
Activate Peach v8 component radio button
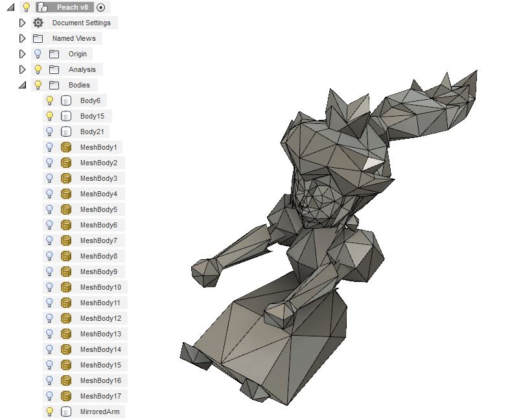100,7
